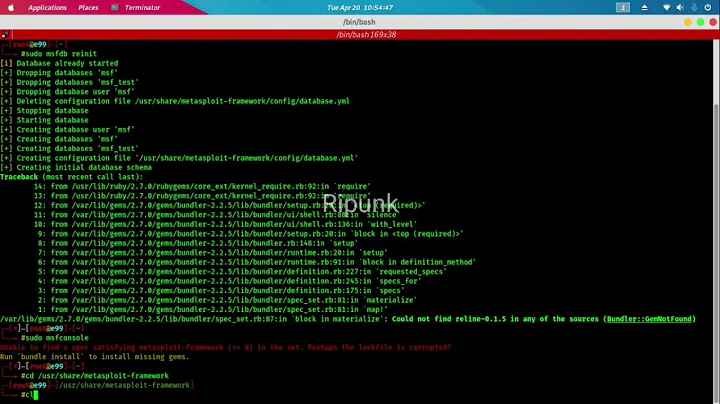This screenshot has height=404, width=720.
Task: Click the traceback line 1 spec_set.rb 'map!'
Action: click(x=213, y=309)
